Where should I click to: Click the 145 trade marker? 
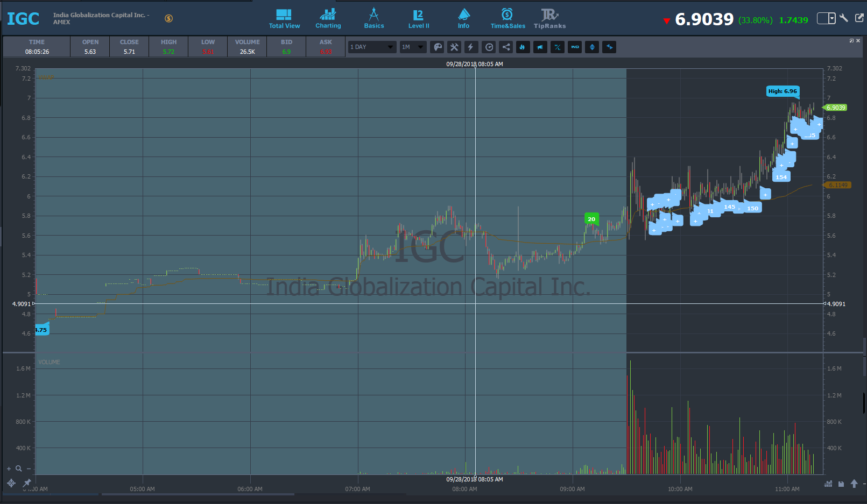click(729, 207)
